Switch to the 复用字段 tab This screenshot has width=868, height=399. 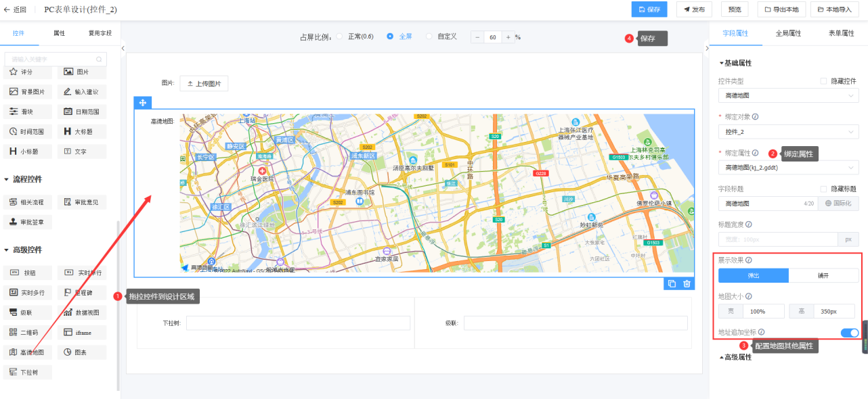[x=100, y=32]
